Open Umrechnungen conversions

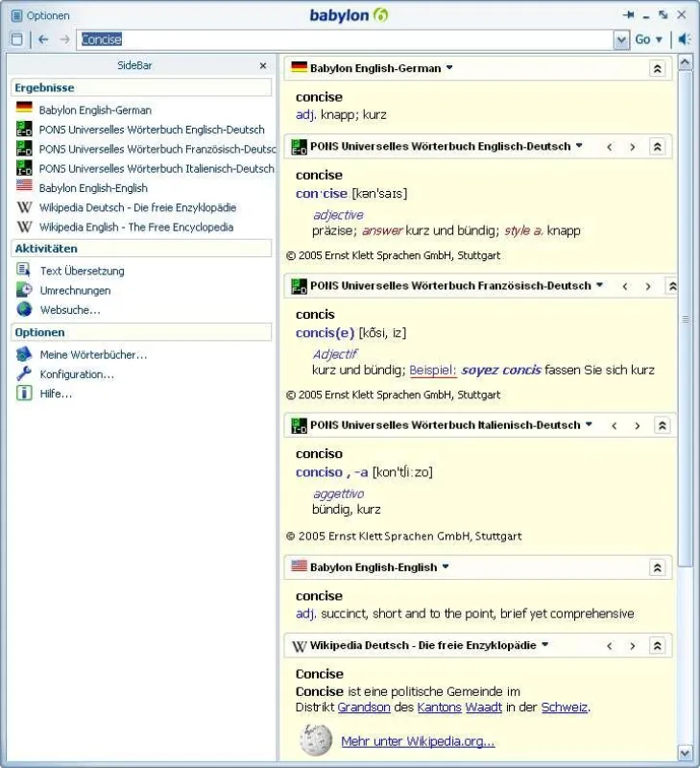75,291
